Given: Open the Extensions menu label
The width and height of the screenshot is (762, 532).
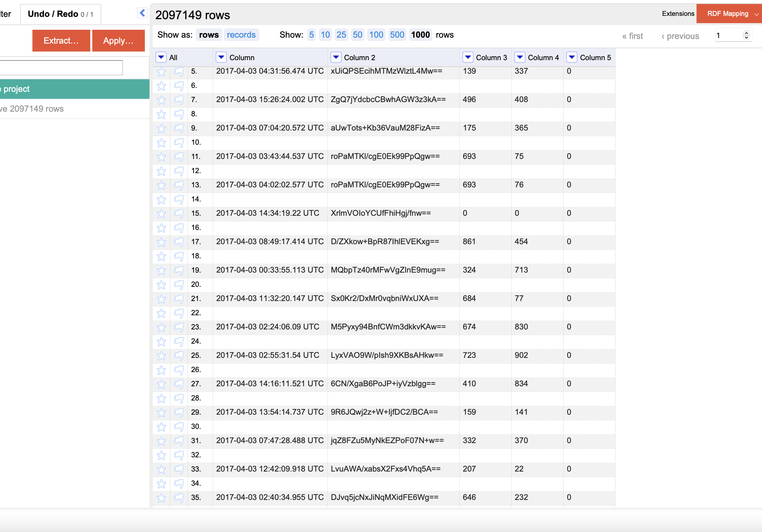Looking at the screenshot, I should click(x=678, y=14).
